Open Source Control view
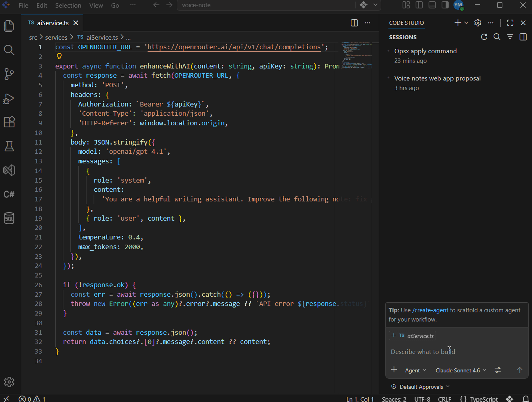This screenshot has height=402, width=532. [x=9, y=74]
